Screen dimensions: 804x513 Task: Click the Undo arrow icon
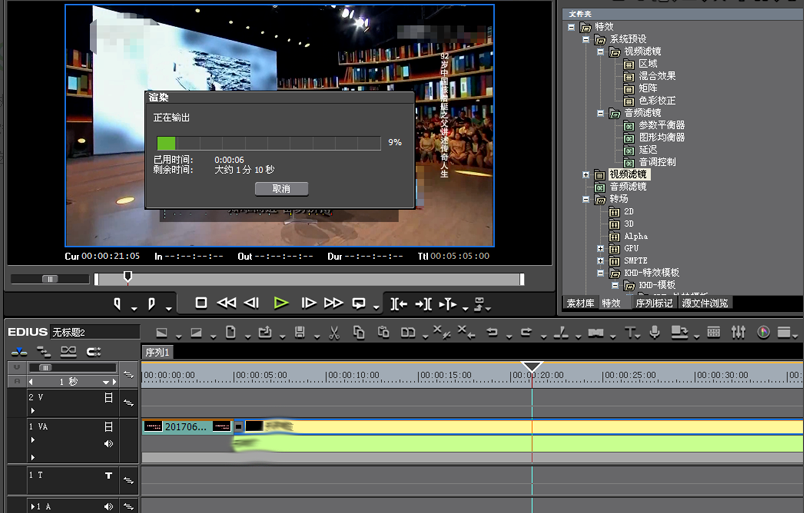pos(492,332)
